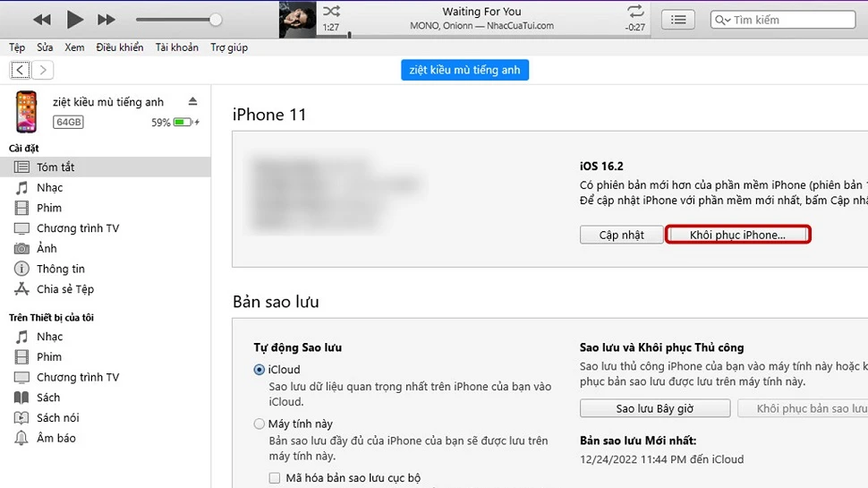This screenshot has width=868, height=488.
Task: Select the iCloud backup radio button
Action: [x=260, y=370]
